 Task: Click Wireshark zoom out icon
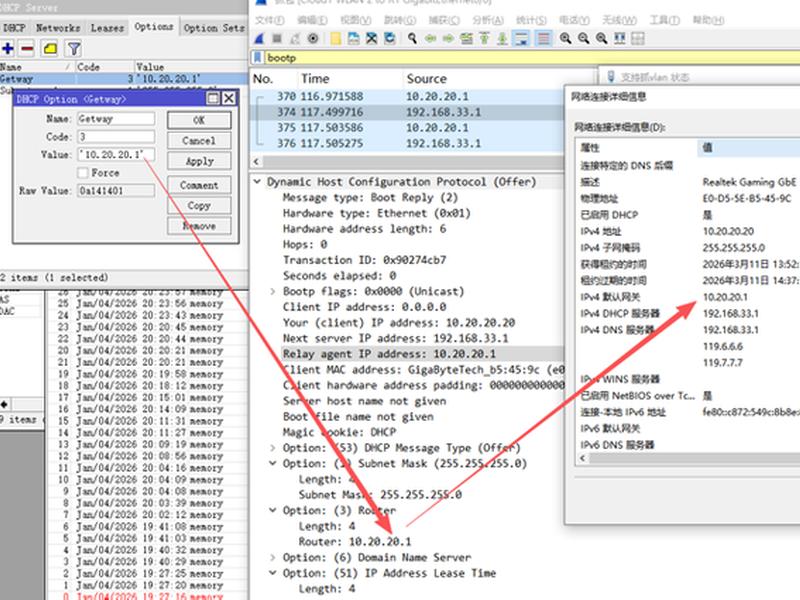point(583,38)
